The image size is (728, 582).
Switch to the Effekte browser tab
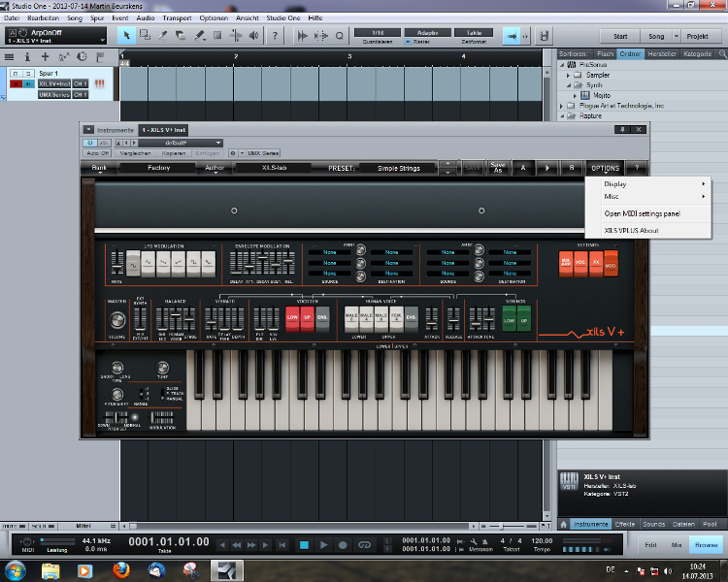coord(624,524)
